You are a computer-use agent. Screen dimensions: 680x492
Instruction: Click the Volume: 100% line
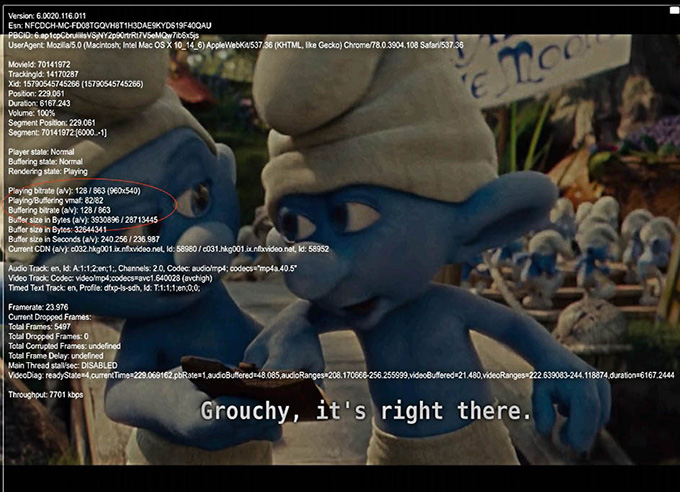pyautogui.click(x=32, y=113)
